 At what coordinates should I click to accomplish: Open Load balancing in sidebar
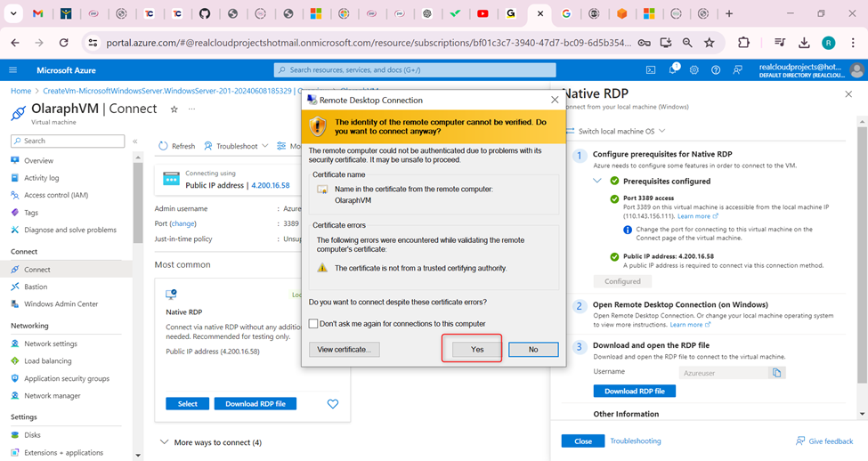(47, 360)
